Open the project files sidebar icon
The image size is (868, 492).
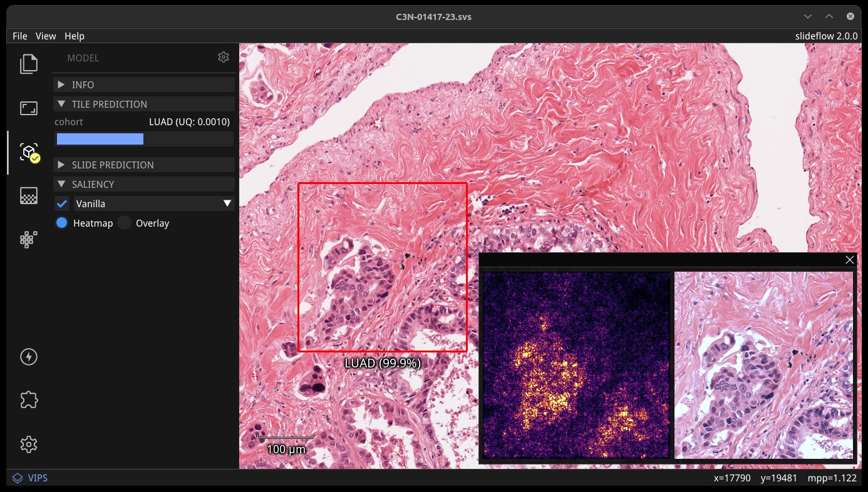click(29, 64)
